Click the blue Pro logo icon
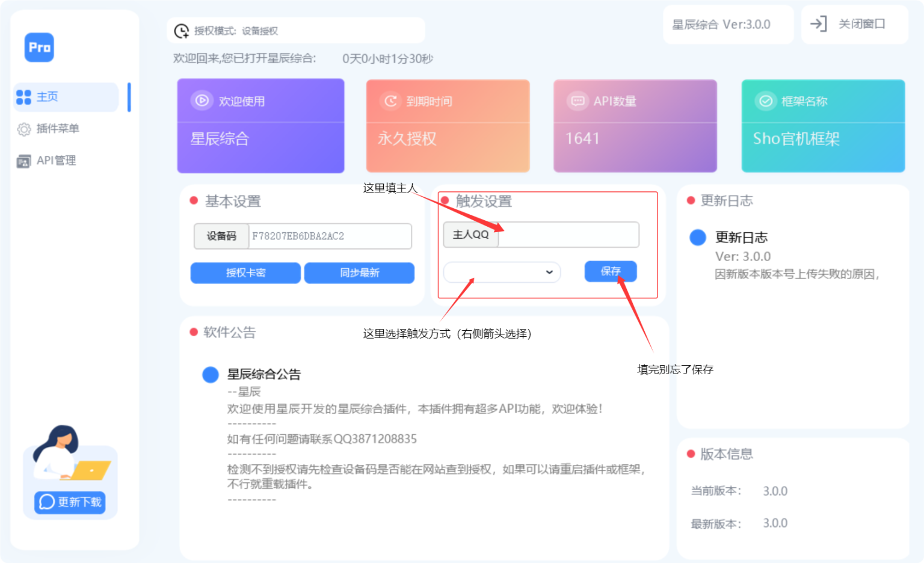Screen dimensions: 924x563 point(39,48)
